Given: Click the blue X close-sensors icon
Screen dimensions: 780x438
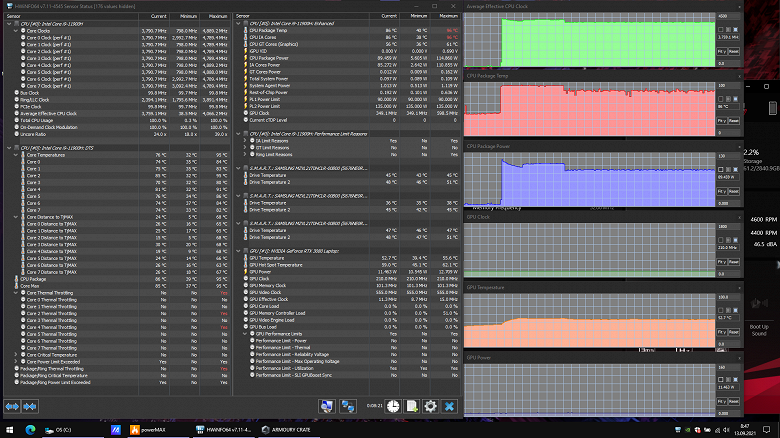Looking at the screenshot, I should click(449, 406).
